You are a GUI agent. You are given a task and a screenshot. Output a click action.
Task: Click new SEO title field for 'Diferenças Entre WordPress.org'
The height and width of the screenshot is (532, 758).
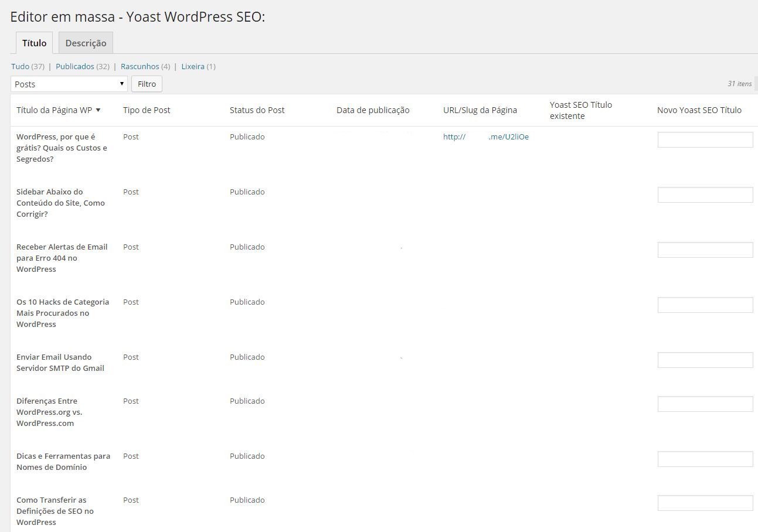coord(705,404)
